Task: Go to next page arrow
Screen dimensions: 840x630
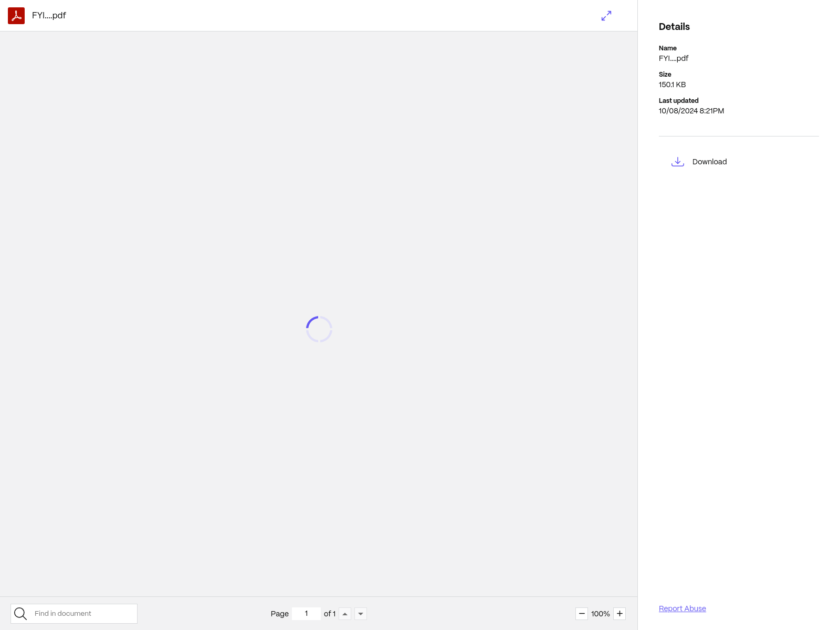Action: tap(361, 614)
